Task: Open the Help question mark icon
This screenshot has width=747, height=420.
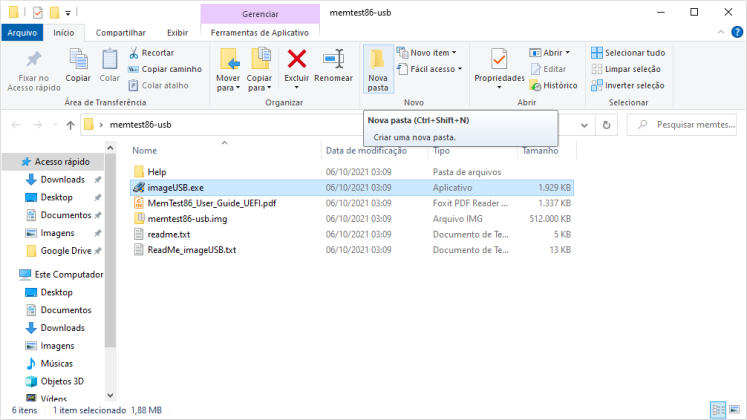Action: coord(737,32)
